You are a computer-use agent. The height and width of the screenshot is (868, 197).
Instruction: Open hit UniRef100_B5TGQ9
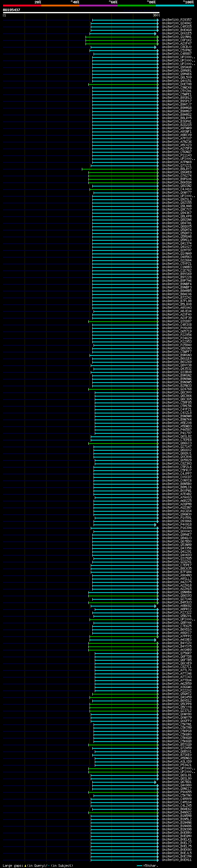[177, 744]
